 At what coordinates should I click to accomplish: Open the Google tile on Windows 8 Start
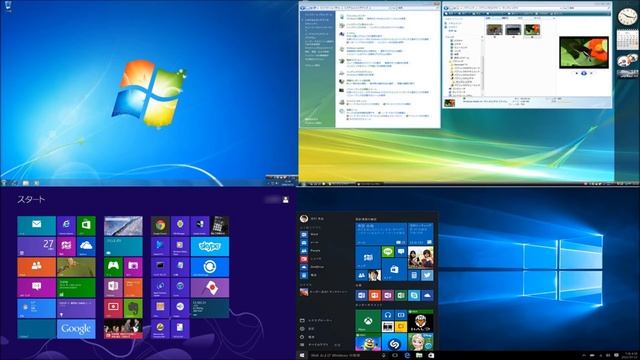click(x=76, y=329)
